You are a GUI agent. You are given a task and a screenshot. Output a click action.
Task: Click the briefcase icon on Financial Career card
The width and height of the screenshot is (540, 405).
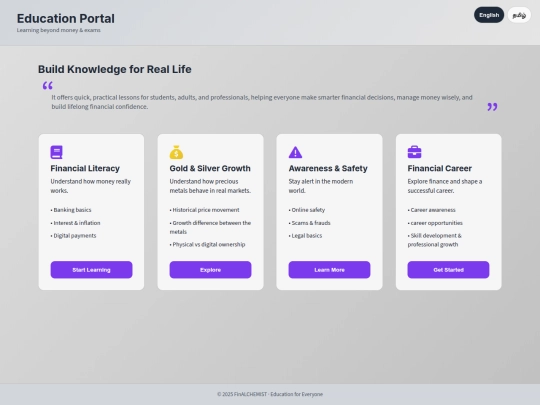(x=414, y=152)
